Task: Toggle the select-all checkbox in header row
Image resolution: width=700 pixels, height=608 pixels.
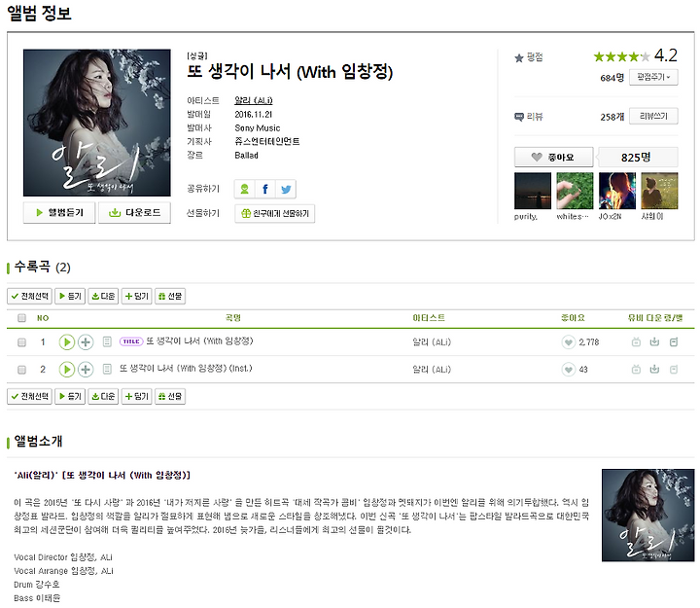Action: coord(21,318)
